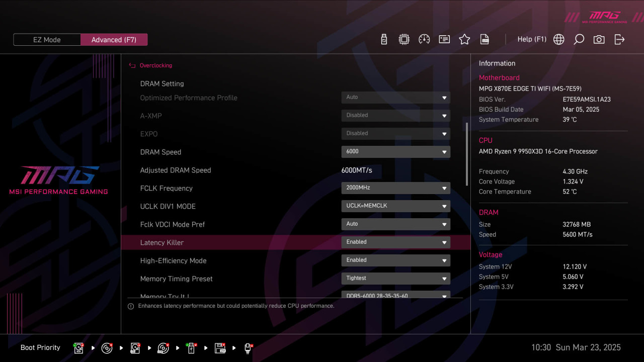The width and height of the screenshot is (644, 362).
Task: Open the Latency Killer Enabled dropdown
Action: click(x=395, y=242)
